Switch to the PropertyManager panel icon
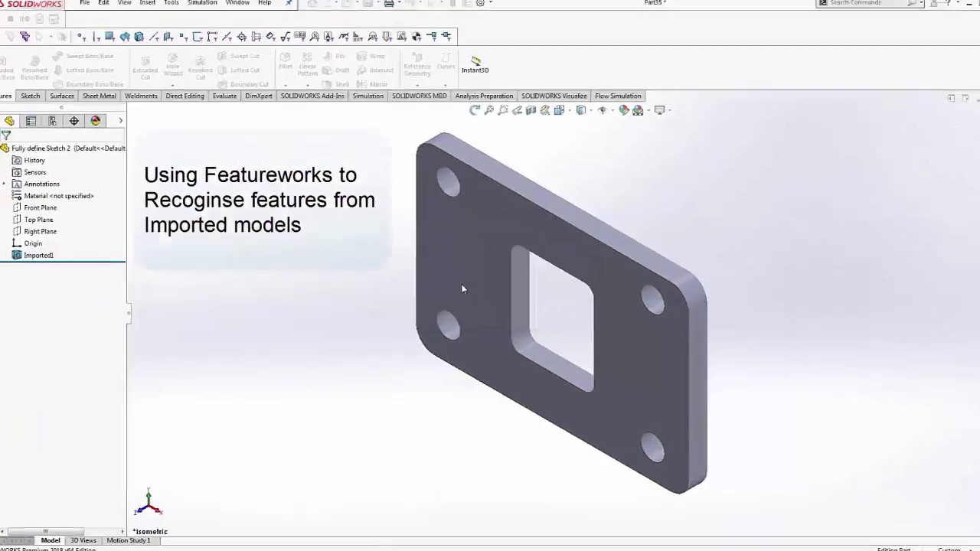980x551 pixels. (x=31, y=121)
